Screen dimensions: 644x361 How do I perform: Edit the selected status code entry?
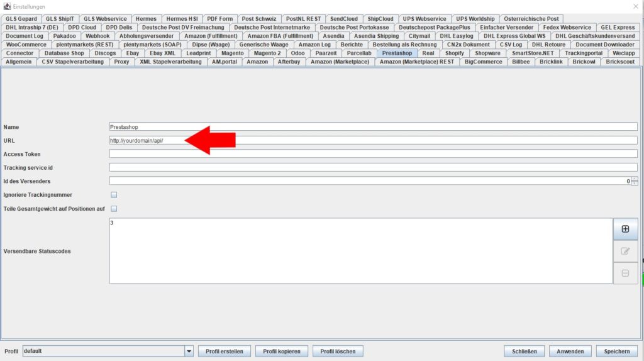625,251
